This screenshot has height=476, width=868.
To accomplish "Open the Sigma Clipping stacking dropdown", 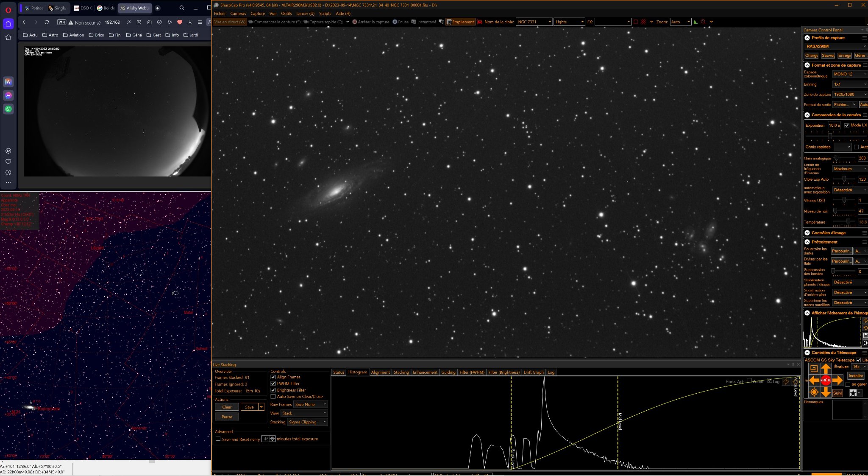I will point(307,422).
